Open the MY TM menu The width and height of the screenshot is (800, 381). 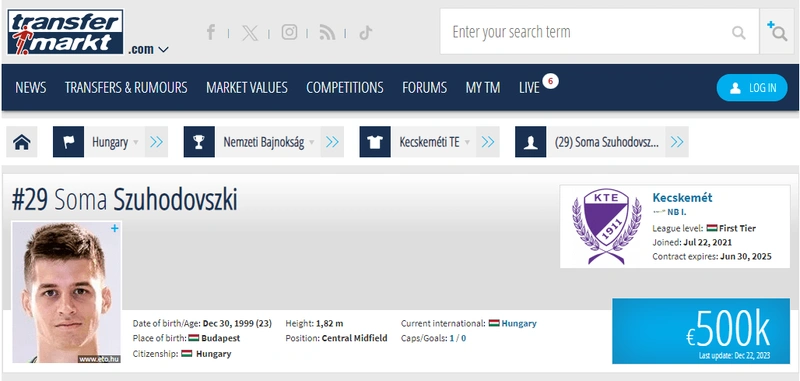483,88
